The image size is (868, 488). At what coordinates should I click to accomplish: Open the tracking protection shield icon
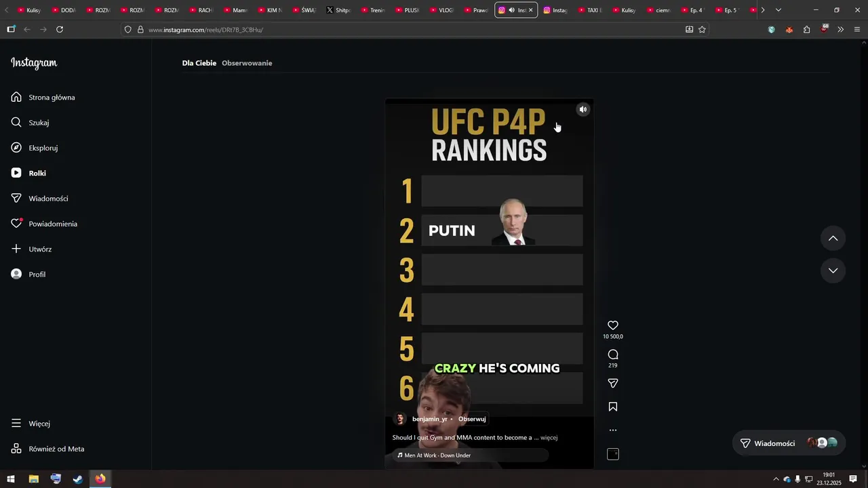coord(128,30)
